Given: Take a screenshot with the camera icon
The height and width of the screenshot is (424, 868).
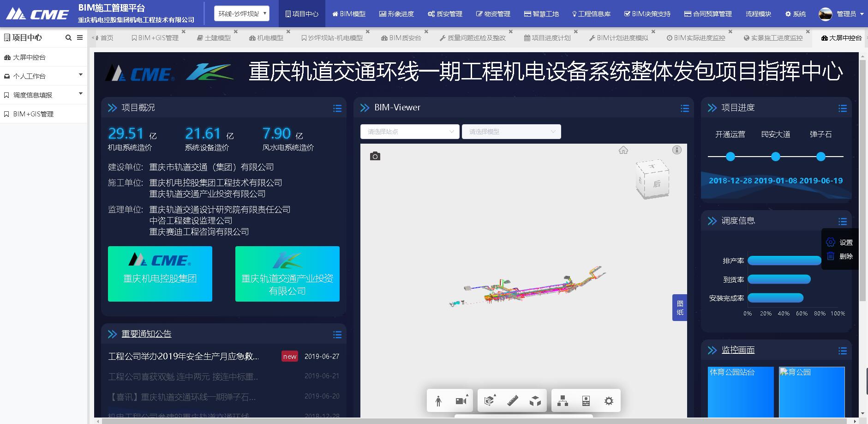Looking at the screenshot, I should click(375, 157).
